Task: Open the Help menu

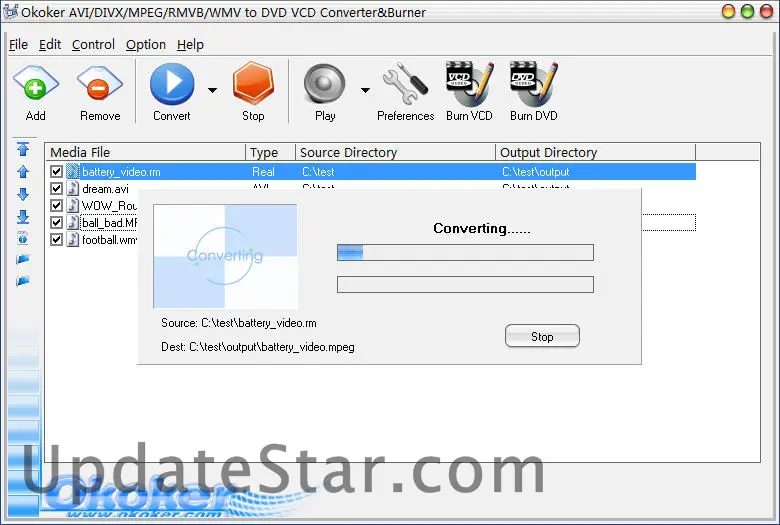Action: pos(190,45)
